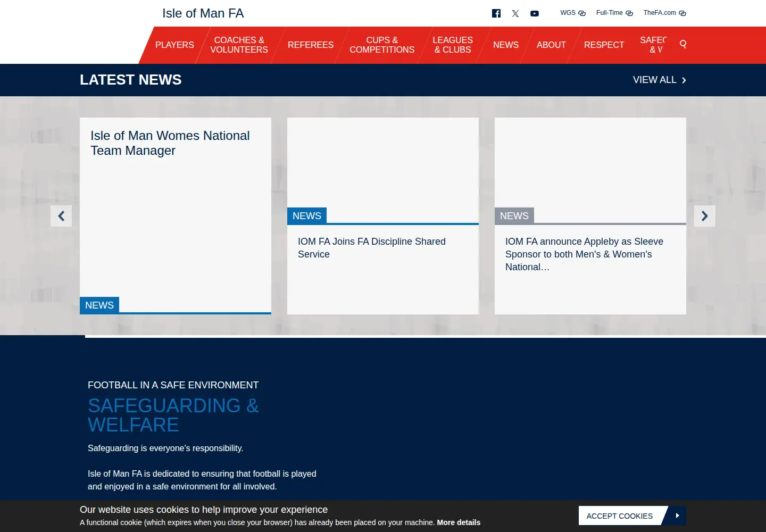
Task: Show previous news with left arrow
Action: click(61, 216)
